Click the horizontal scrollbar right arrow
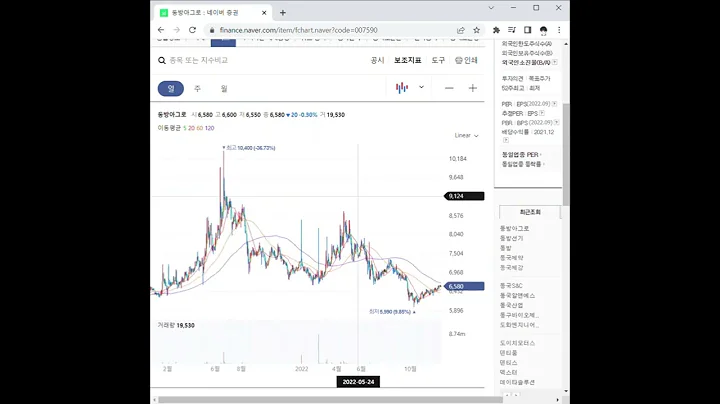 [557, 400]
